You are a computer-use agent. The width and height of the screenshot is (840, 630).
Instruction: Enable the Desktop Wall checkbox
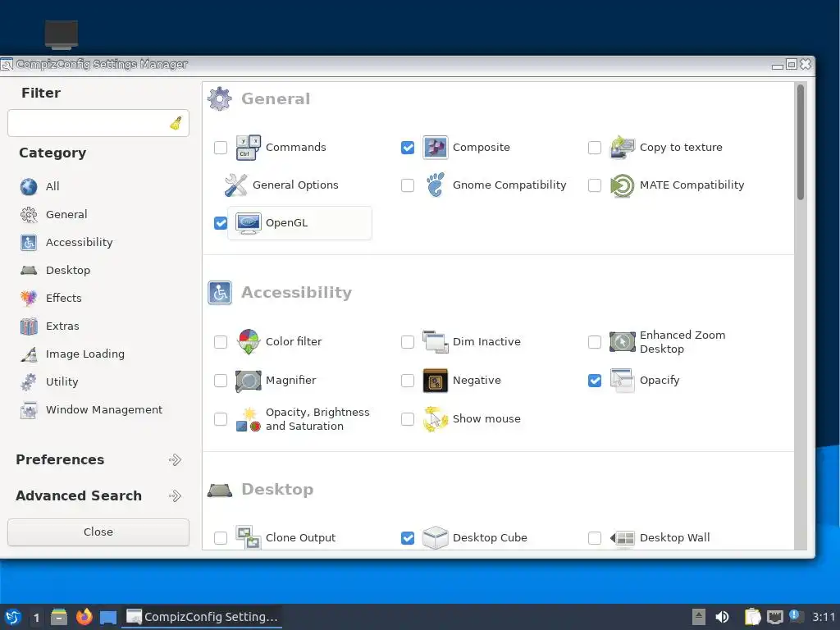pos(595,538)
